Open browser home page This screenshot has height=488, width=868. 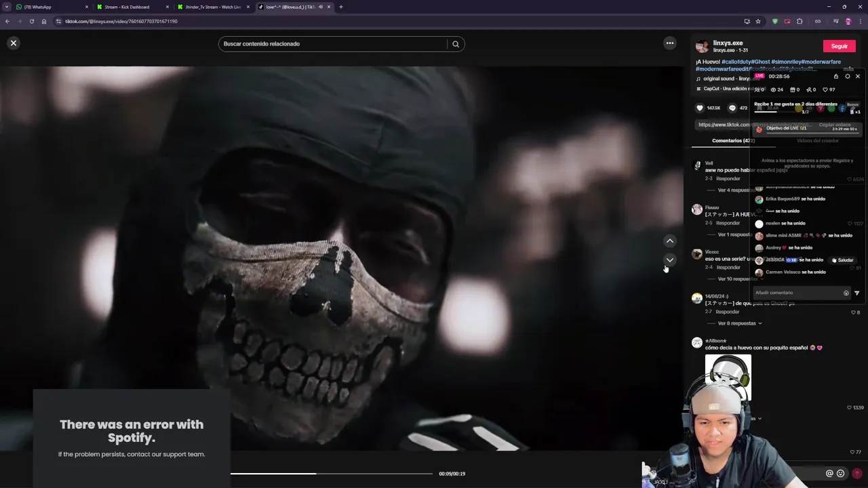click(44, 21)
